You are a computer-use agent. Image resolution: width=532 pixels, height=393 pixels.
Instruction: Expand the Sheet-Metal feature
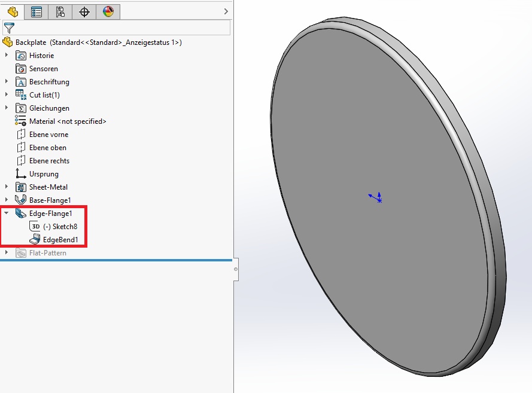point(6,187)
